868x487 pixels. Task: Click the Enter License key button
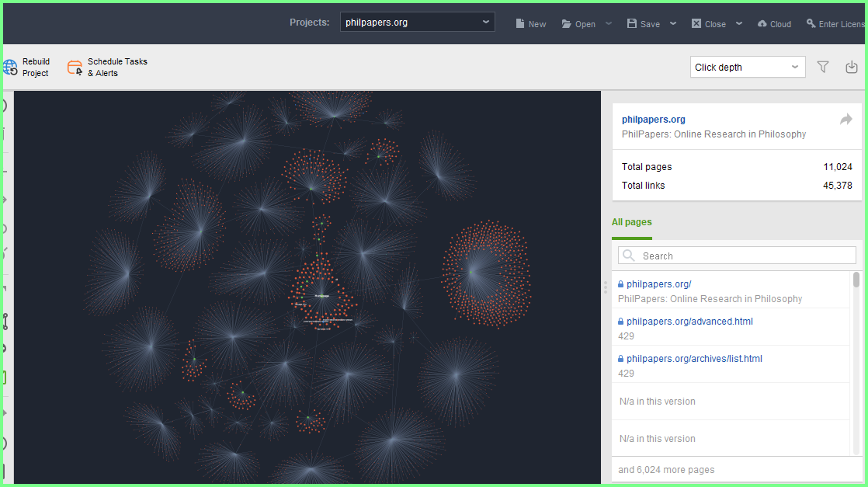(836, 24)
